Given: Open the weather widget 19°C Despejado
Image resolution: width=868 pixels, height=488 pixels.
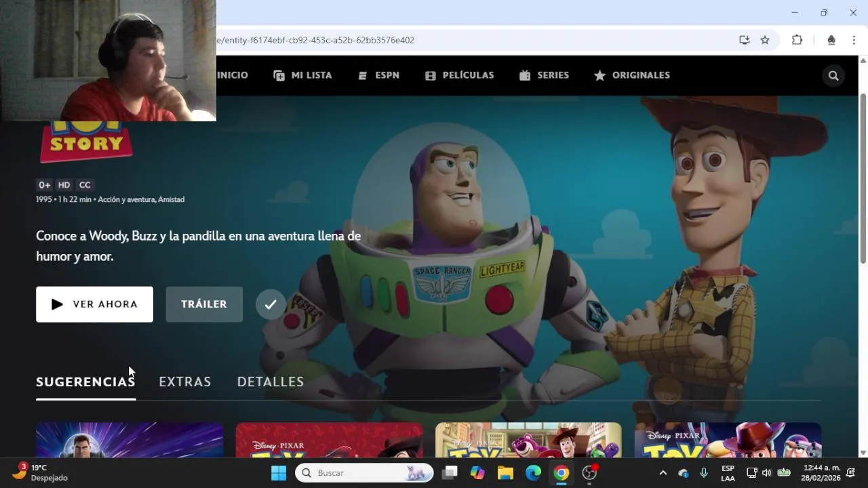Looking at the screenshot, I should (41, 472).
